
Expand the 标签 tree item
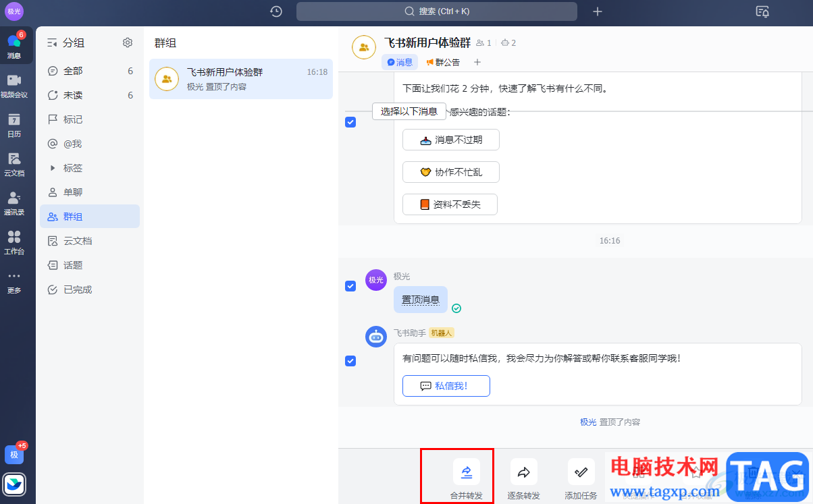click(53, 168)
